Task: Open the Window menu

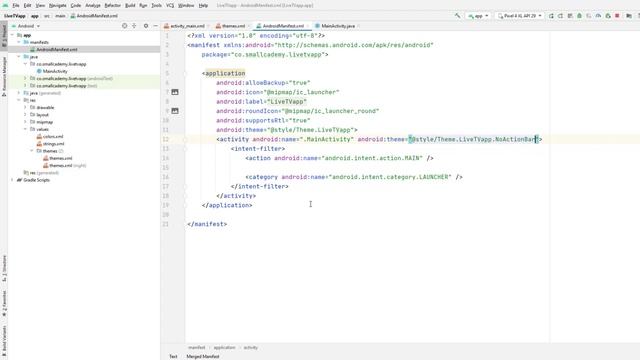Action: pyautogui.click(x=186, y=5)
